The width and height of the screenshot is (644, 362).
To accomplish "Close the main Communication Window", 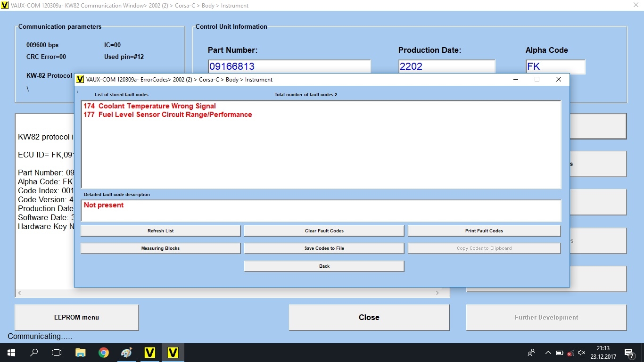I will tap(635, 5).
